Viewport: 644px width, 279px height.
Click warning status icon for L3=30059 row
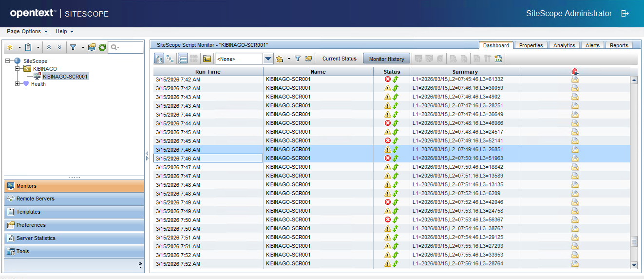388,88
